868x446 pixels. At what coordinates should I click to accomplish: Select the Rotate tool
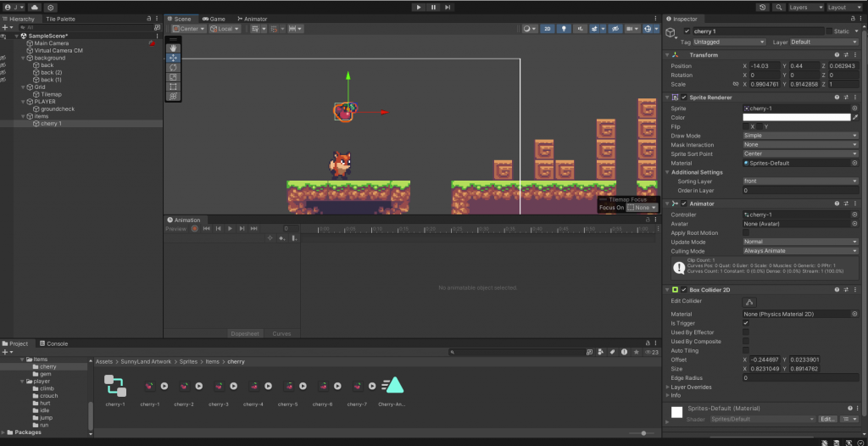(173, 68)
